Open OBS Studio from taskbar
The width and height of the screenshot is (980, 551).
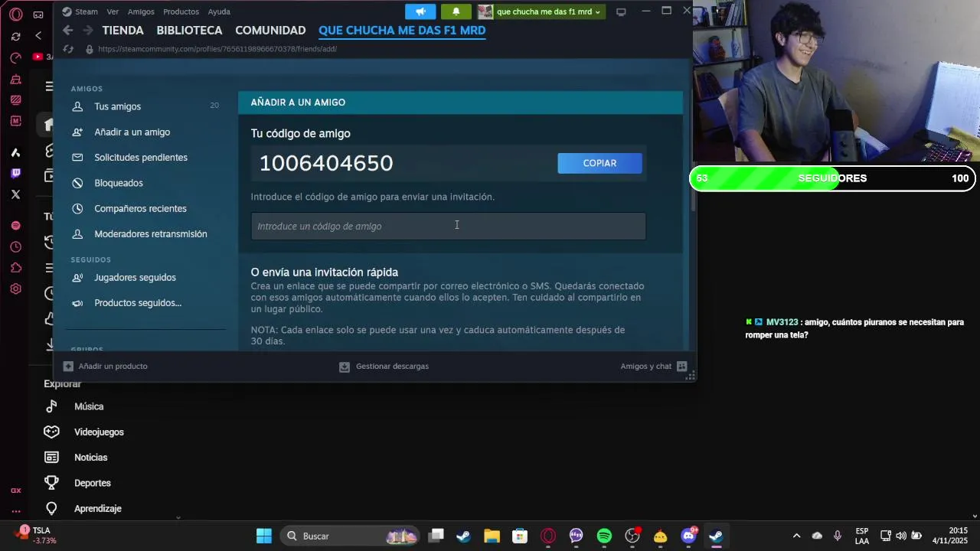click(632, 536)
